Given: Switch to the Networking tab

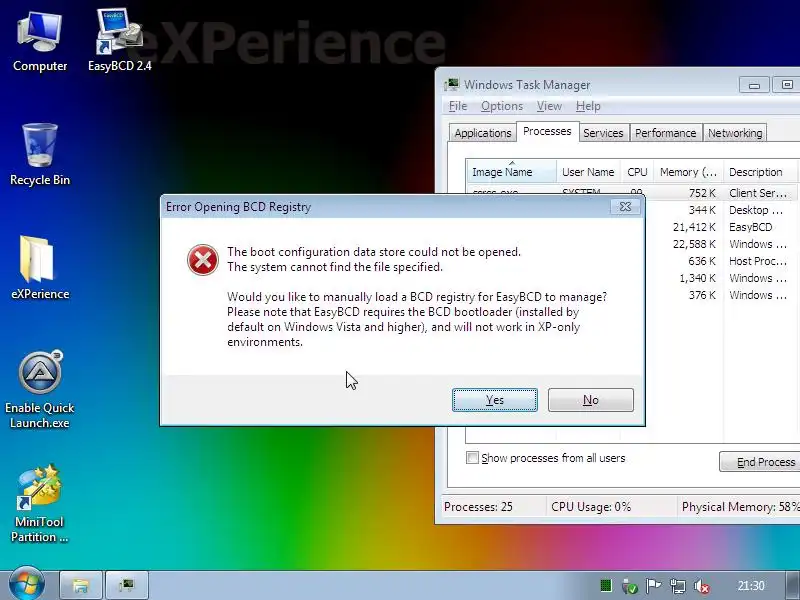Looking at the screenshot, I should tap(735, 133).
